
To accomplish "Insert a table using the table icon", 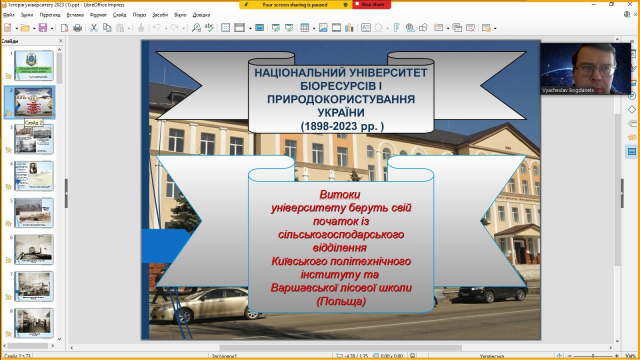I will pos(304,28).
